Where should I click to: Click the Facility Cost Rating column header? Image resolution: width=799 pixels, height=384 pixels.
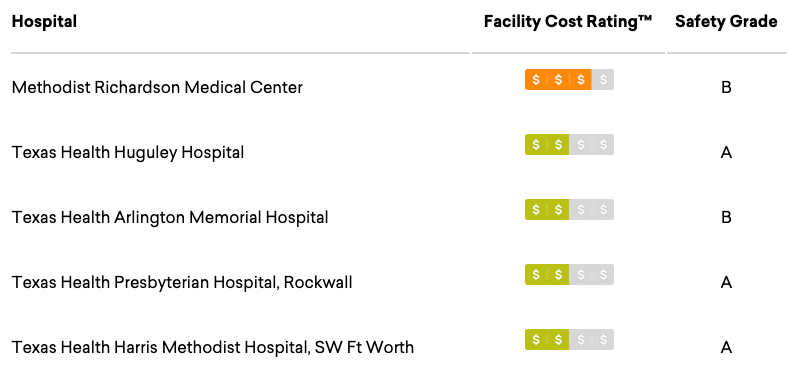pyautogui.click(x=568, y=22)
